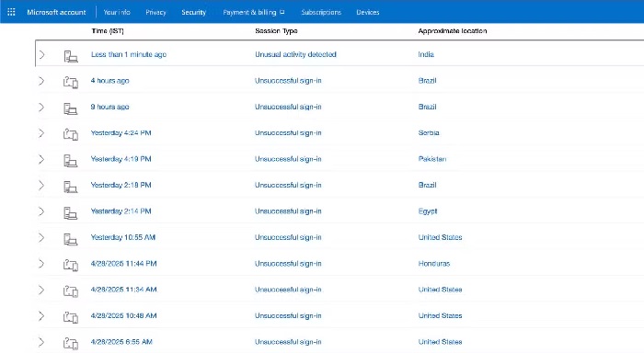Click the 'Approximate location' column header
This screenshot has height=353, width=644.
[x=453, y=30]
